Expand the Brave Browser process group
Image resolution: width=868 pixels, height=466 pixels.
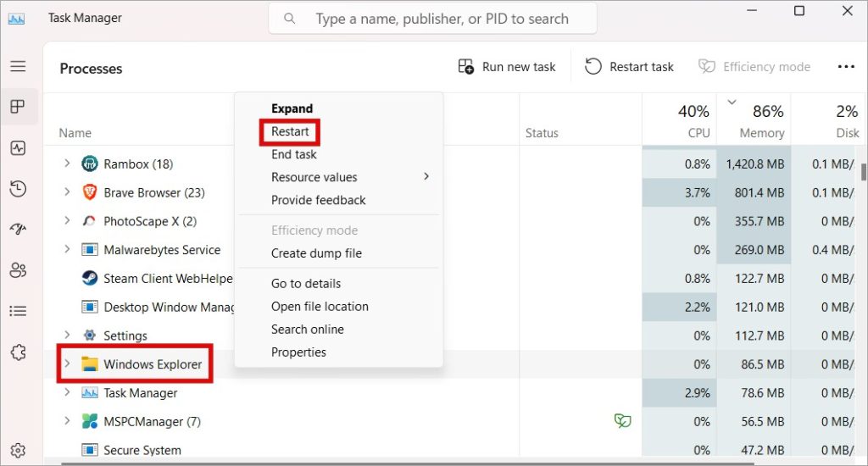[68, 192]
